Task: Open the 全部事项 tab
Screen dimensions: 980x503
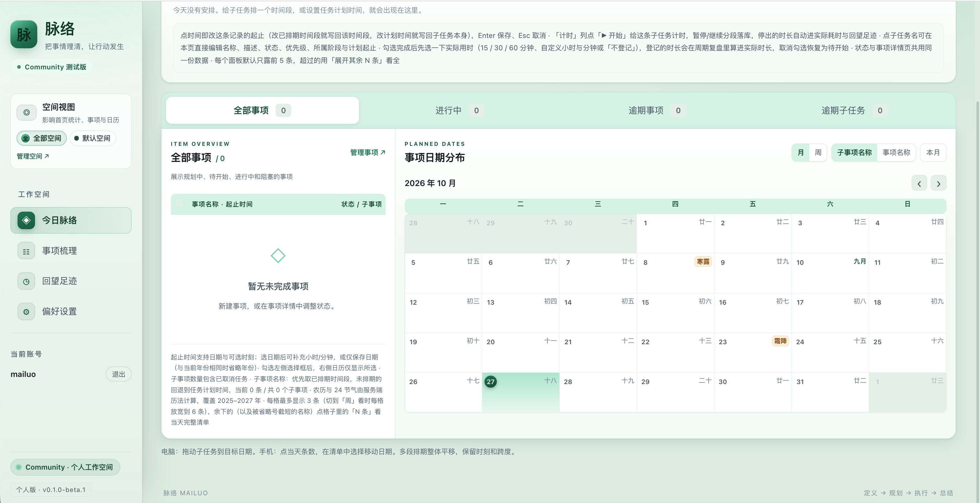Action: pos(262,110)
